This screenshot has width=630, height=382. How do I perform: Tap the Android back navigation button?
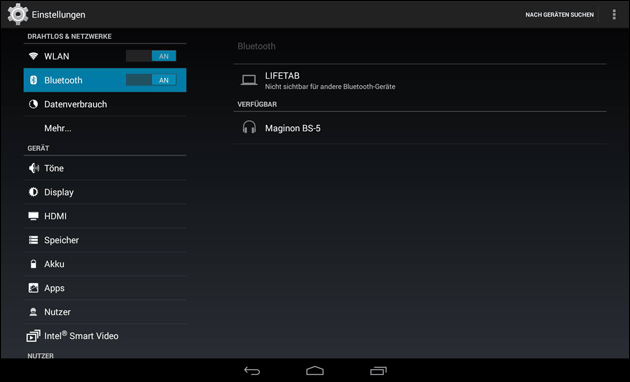click(x=252, y=370)
